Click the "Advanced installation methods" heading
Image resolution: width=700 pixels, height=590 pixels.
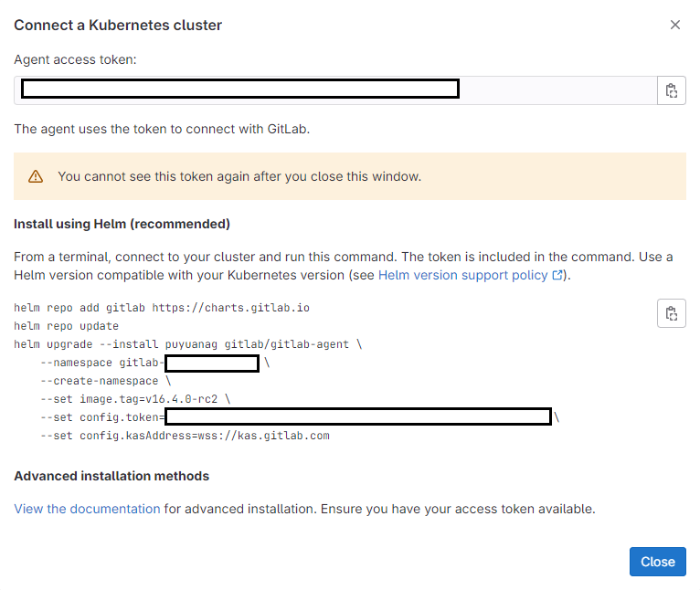111,476
